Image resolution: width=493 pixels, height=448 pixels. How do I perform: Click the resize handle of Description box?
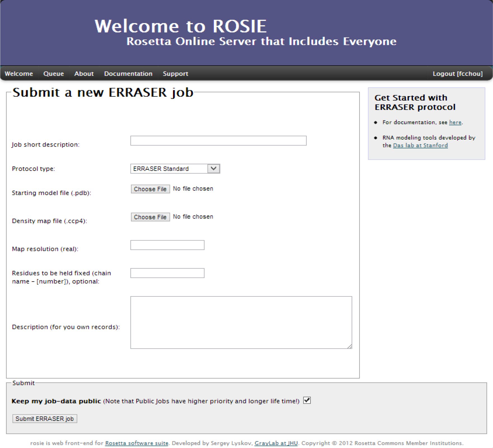[x=349, y=346]
